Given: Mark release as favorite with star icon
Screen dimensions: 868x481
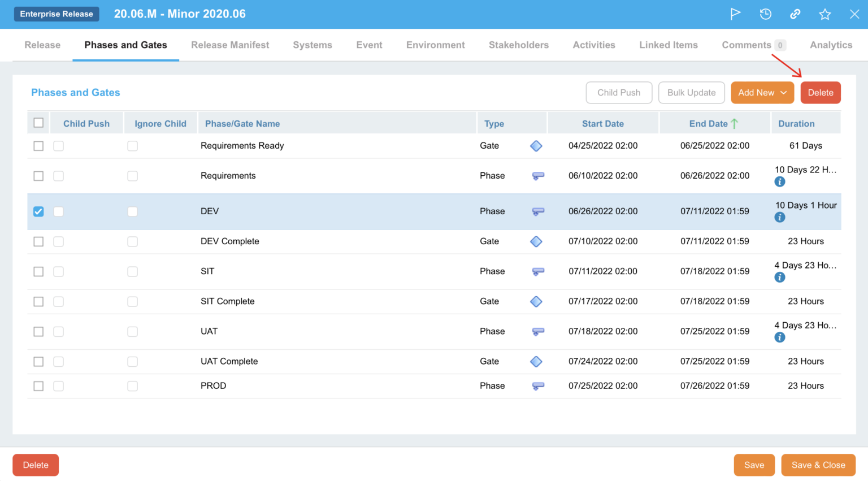Looking at the screenshot, I should (824, 14).
